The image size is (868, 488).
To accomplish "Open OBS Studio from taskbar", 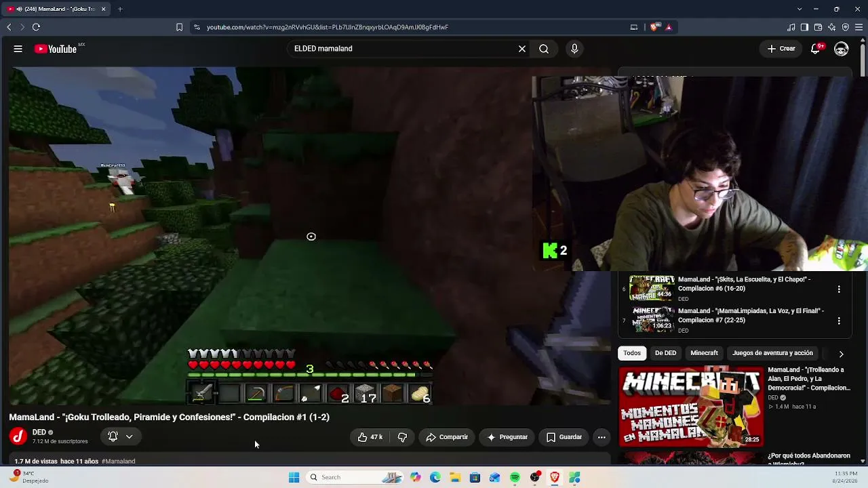I will [535, 477].
